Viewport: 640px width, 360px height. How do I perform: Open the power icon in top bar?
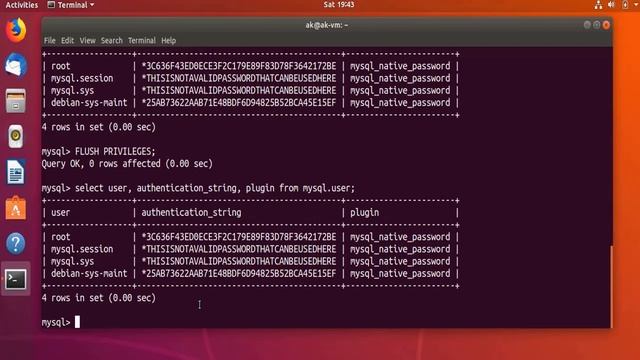pos(625,5)
